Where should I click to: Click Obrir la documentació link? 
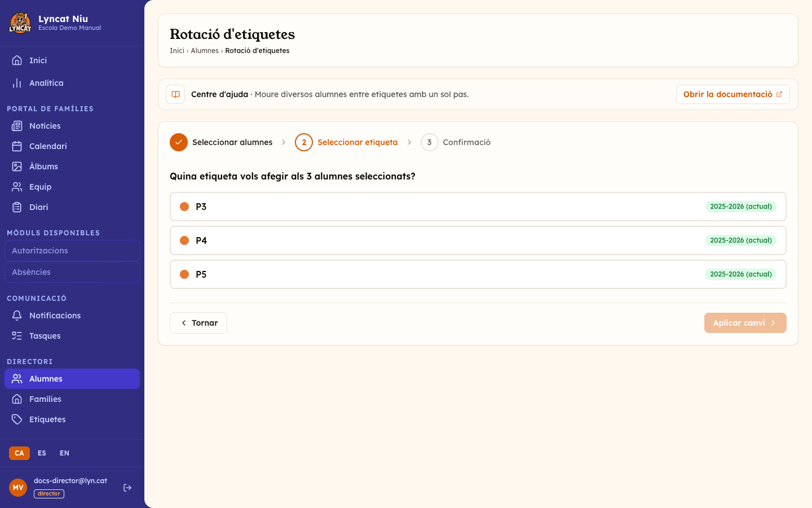coord(732,94)
